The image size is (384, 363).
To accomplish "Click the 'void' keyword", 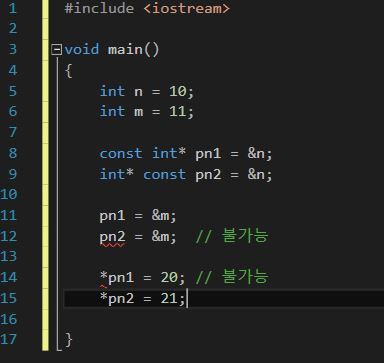I will (82, 49).
